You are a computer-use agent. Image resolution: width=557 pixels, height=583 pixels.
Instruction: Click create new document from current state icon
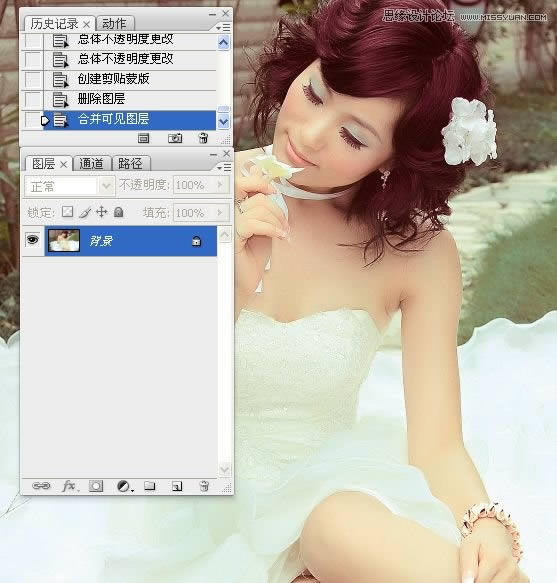pyautogui.click(x=144, y=138)
